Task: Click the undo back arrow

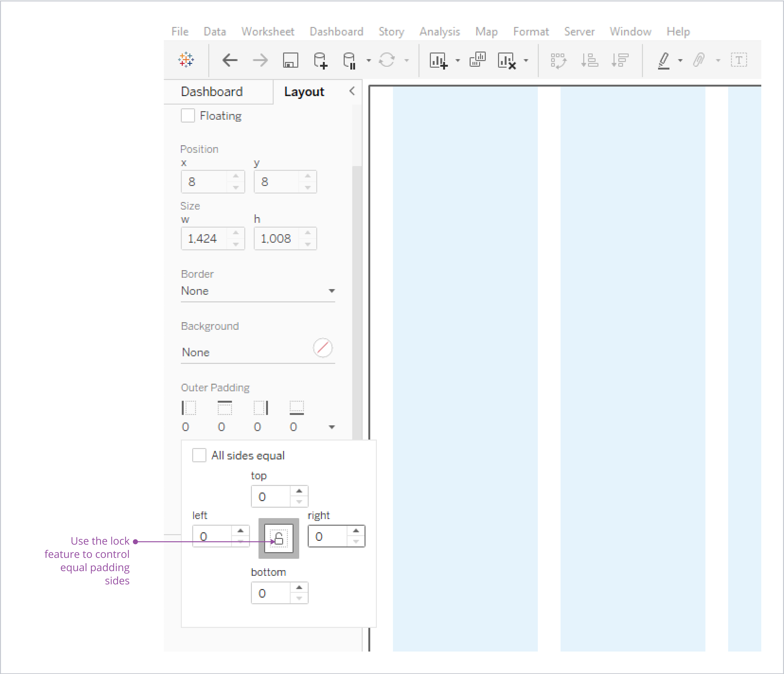Action: tap(230, 60)
